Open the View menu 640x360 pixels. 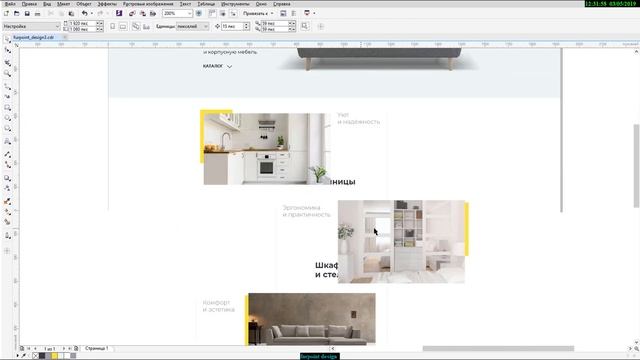(x=47, y=4)
